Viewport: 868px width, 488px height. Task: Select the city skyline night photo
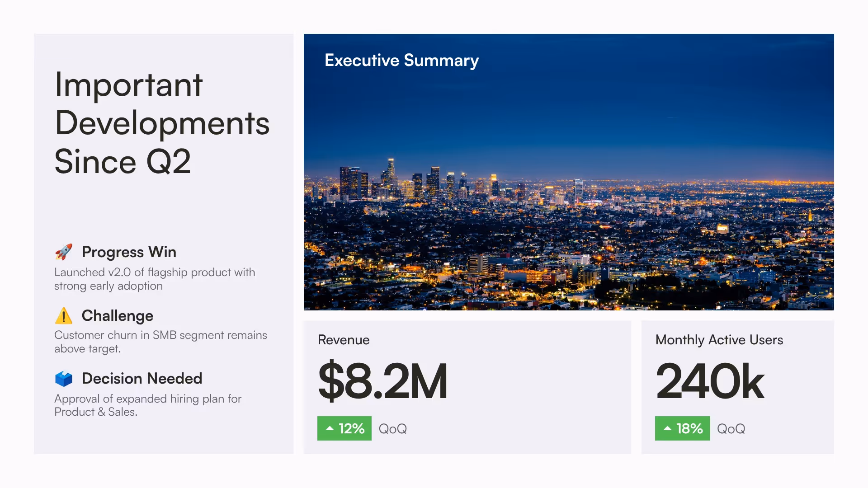pos(569,203)
